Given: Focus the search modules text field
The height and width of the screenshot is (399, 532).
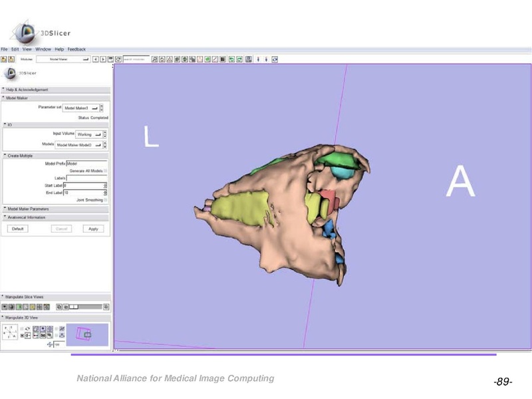Looking at the screenshot, I should pyautogui.click(x=136, y=59).
